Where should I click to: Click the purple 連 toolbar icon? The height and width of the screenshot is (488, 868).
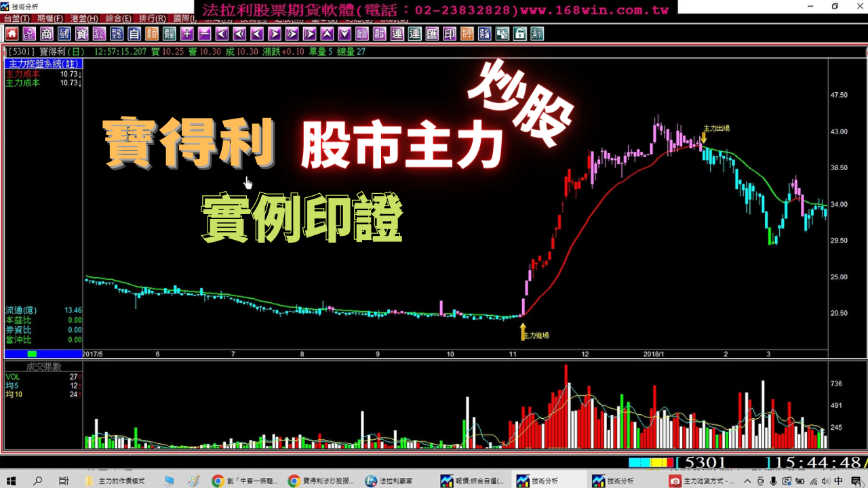397,34
